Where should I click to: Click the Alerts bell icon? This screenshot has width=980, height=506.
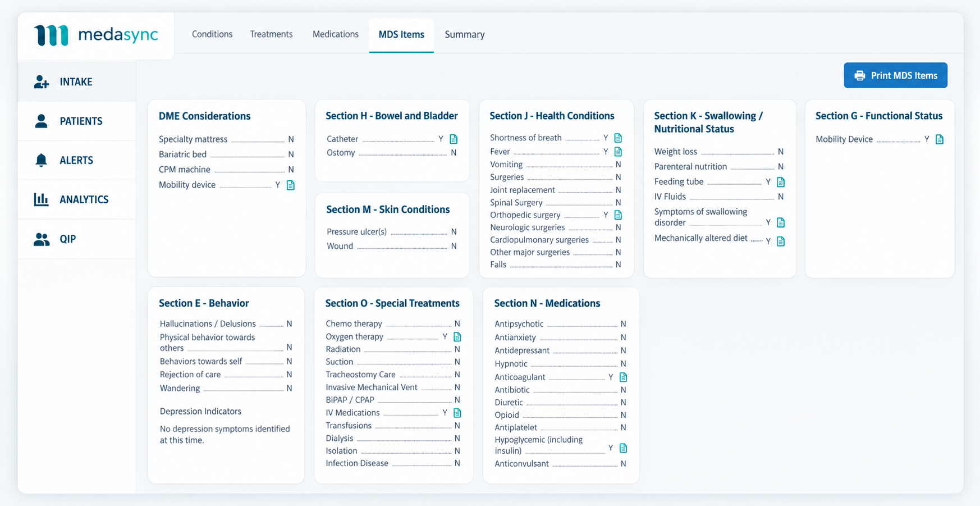point(41,160)
